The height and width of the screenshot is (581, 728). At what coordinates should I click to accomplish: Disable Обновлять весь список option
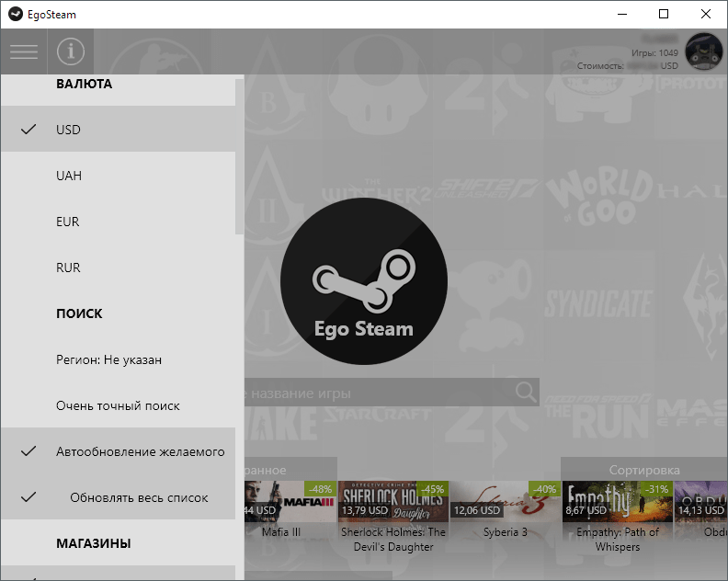pyautogui.click(x=118, y=497)
